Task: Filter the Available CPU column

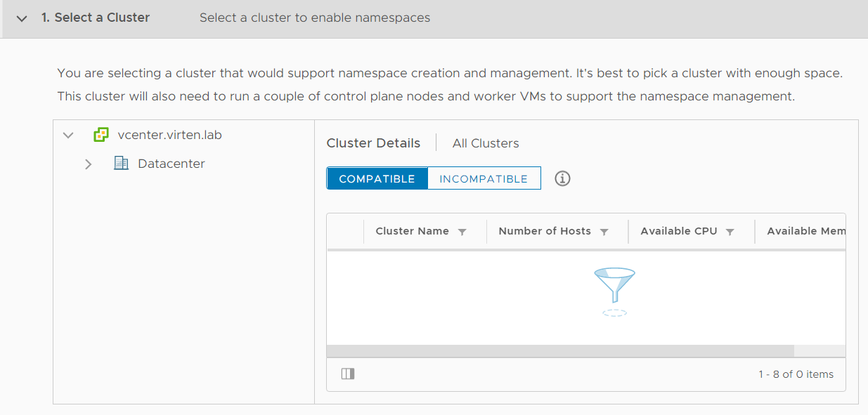Action: click(730, 232)
